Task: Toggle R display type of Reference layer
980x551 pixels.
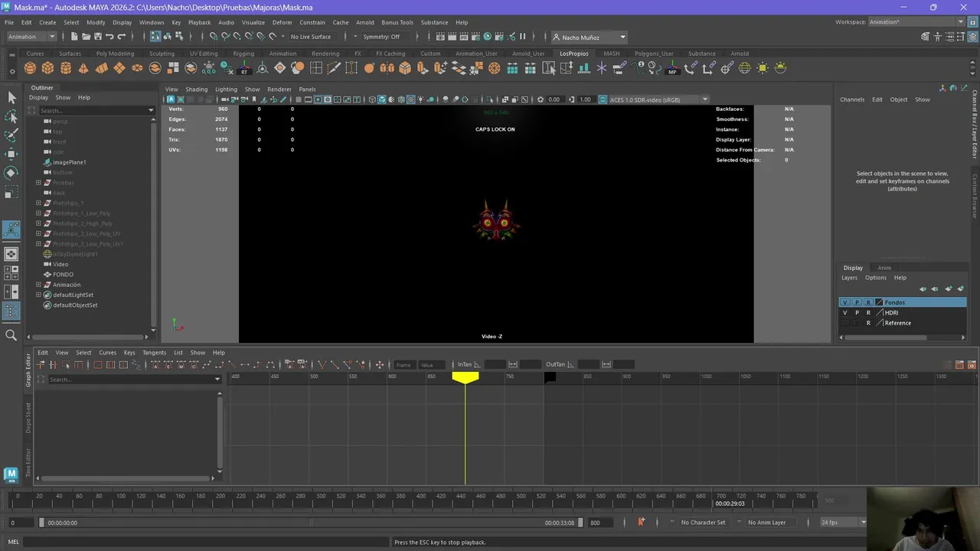Action: (868, 323)
